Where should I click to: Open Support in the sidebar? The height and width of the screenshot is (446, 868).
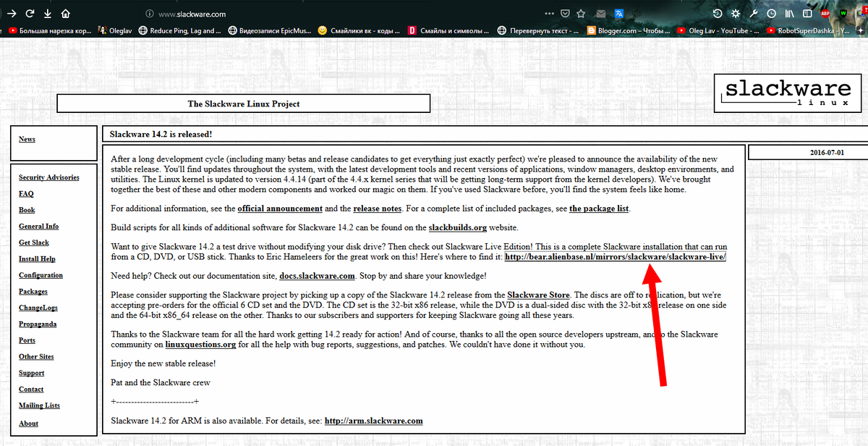tap(31, 373)
